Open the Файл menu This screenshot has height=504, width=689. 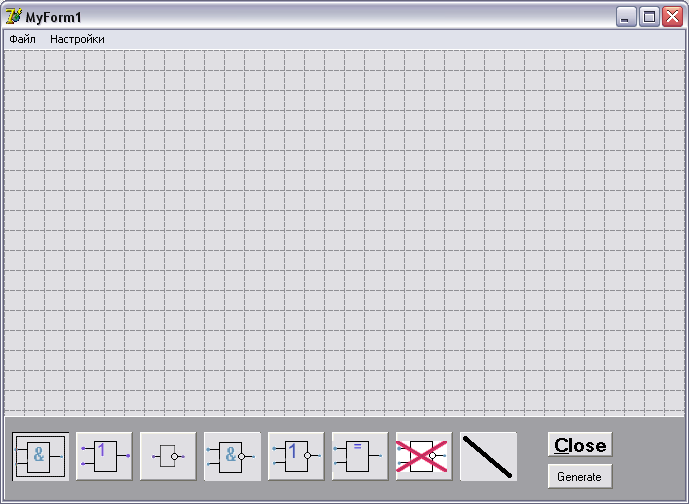click(x=22, y=39)
